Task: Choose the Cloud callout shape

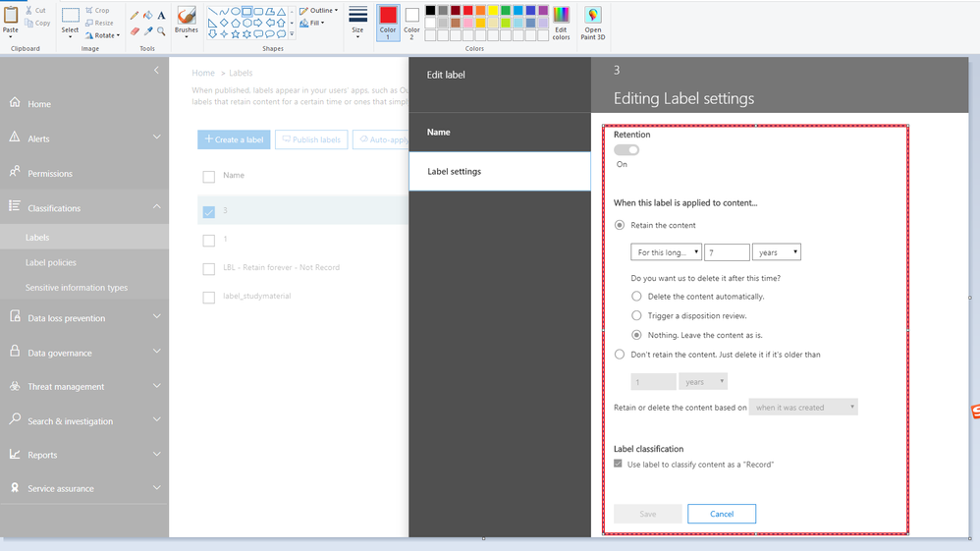Action: pyautogui.click(x=281, y=33)
